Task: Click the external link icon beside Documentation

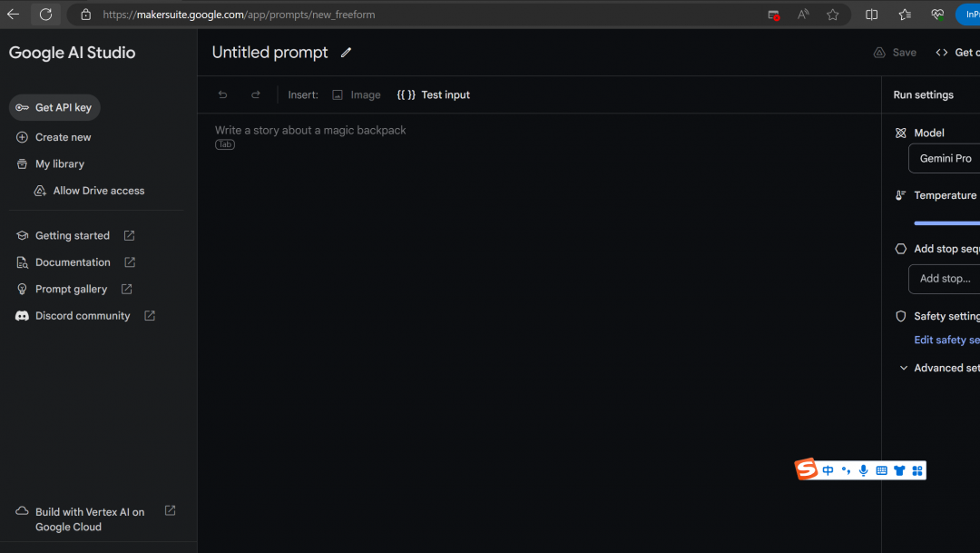Action: [x=130, y=262]
